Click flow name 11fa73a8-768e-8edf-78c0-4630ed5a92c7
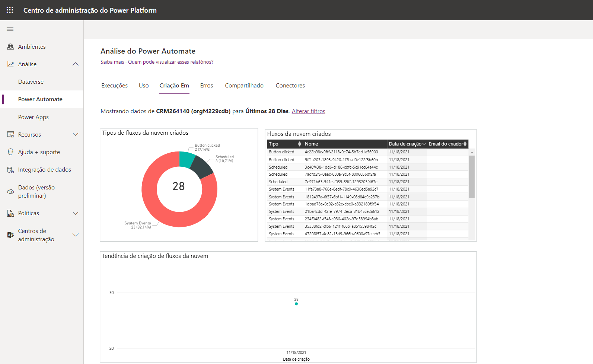This screenshot has height=364, width=593. [342, 189]
